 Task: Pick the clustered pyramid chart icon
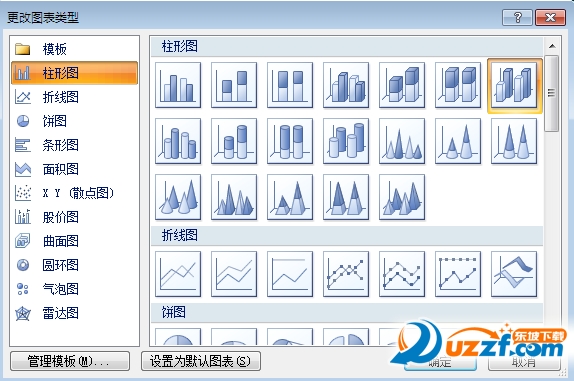(234, 197)
